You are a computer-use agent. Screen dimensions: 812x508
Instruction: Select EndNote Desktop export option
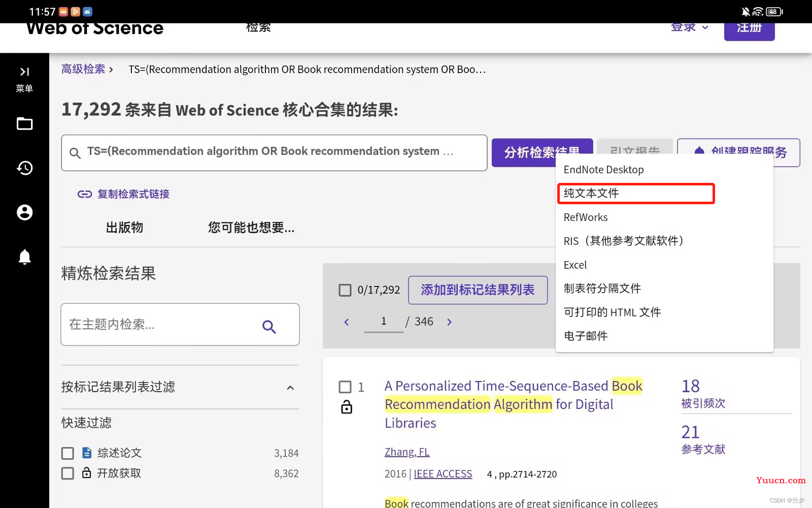coord(664,170)
